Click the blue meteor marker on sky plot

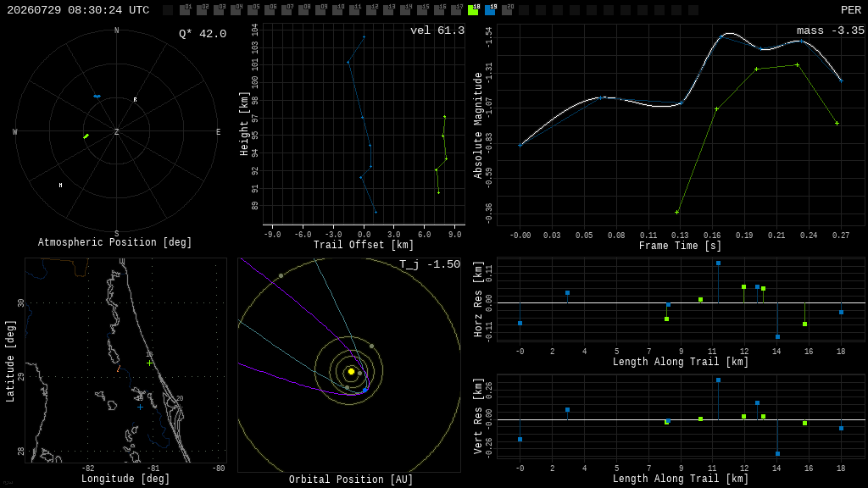(97, 97)
